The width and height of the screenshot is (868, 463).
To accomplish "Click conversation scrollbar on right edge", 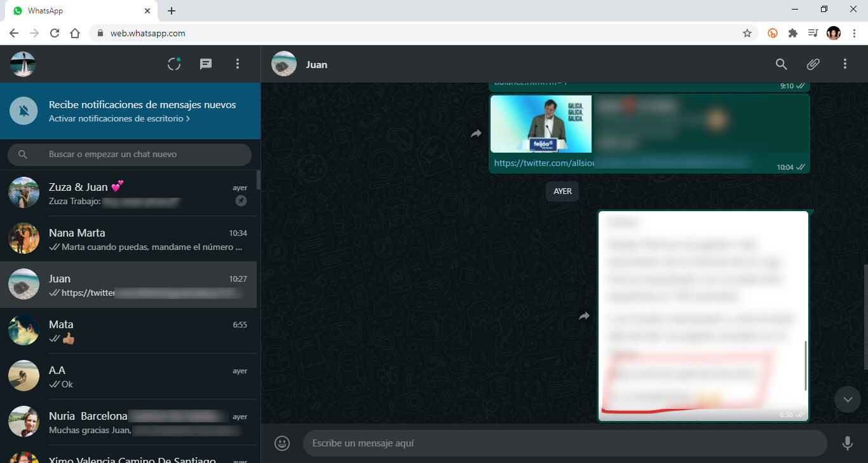I will click(866, 316).
